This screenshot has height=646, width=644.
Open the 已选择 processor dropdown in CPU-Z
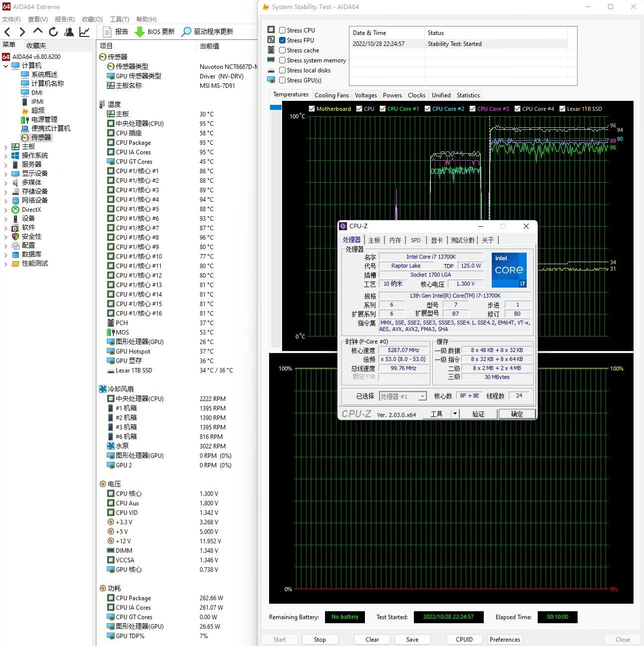point(422,396)
